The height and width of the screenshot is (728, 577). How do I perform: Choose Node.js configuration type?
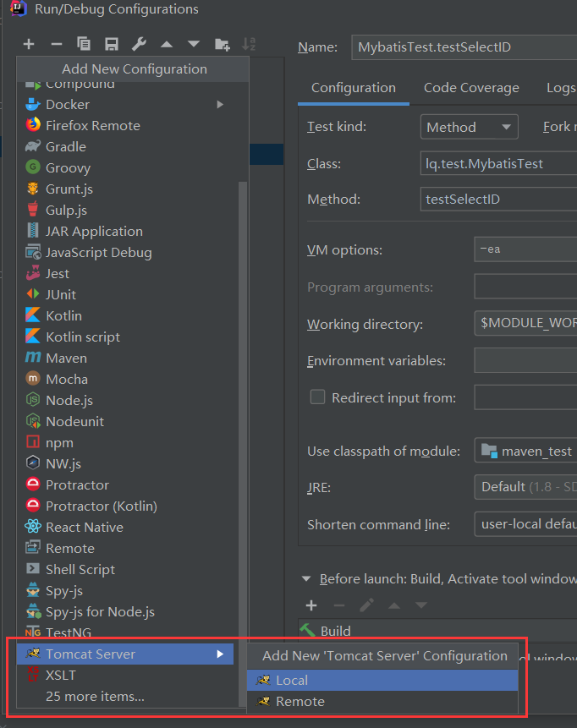coord(125,400)
